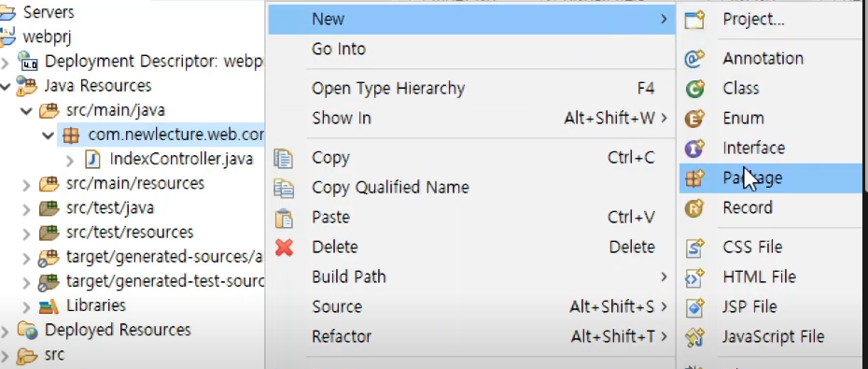This screenshot has width=868, height=369.
Task: Open the Source submenu
Action: click(x=471, y=306)
